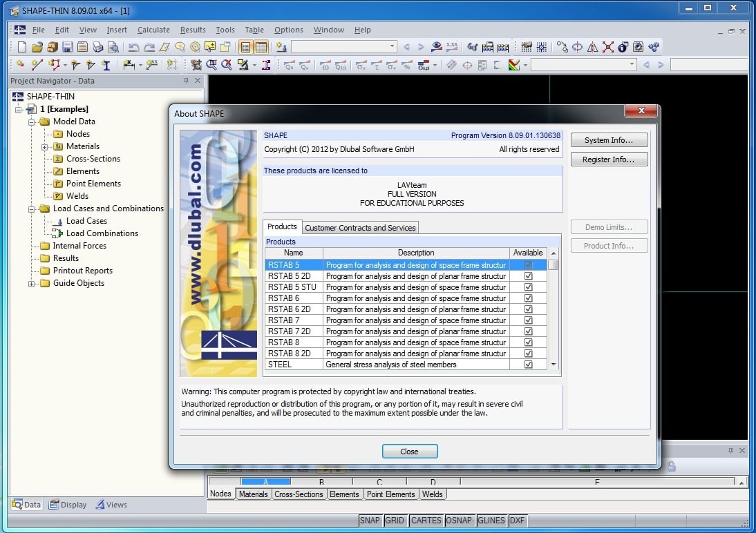Click the products list scroll down arrow
This screenshot has width=756, height=533.
[x=554, y=364]
